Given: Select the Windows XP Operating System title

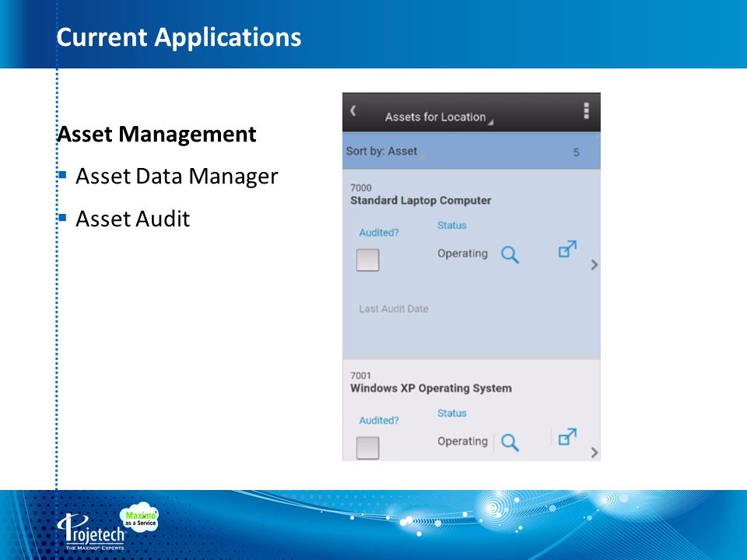Looking at the screenshot, I should (430, 388).
